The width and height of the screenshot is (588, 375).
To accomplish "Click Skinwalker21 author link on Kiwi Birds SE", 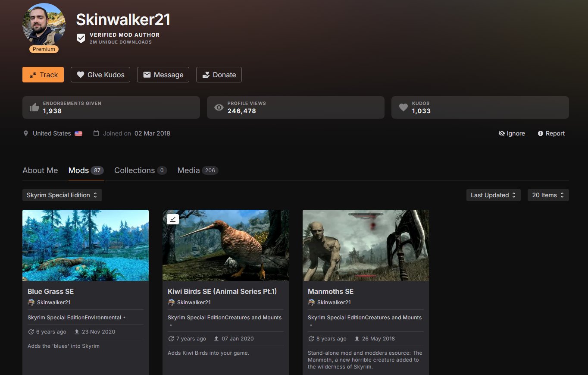I will tap(194, 303).
